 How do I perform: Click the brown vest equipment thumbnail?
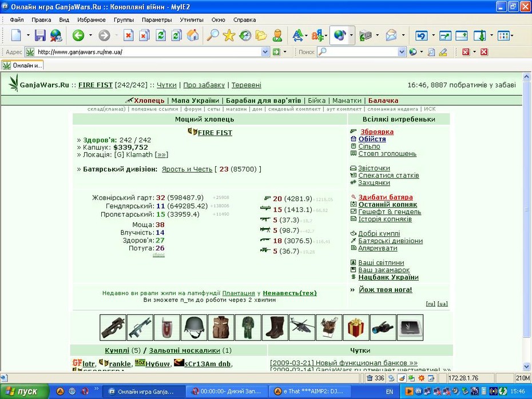[x=221, y=328]
